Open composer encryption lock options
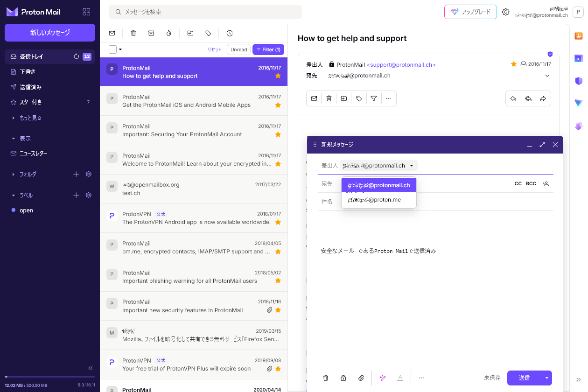This screenshot has height=392, width=588. [343, 378]
